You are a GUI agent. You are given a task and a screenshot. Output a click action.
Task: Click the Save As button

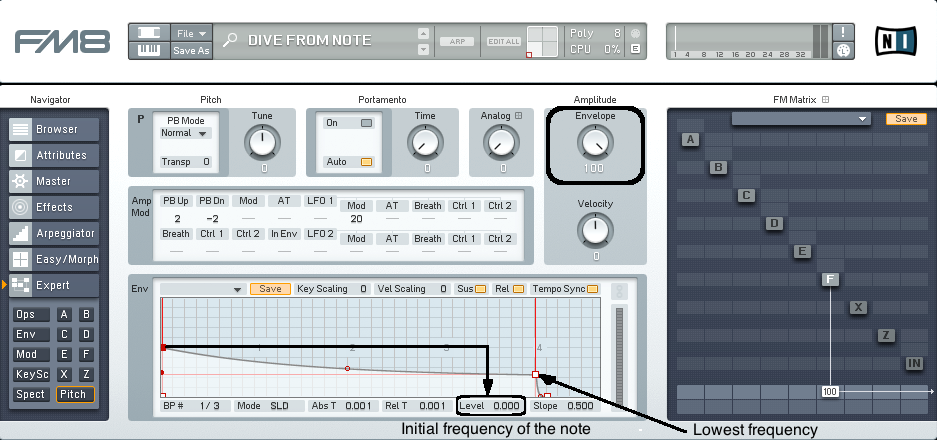(x=191, y=51)
